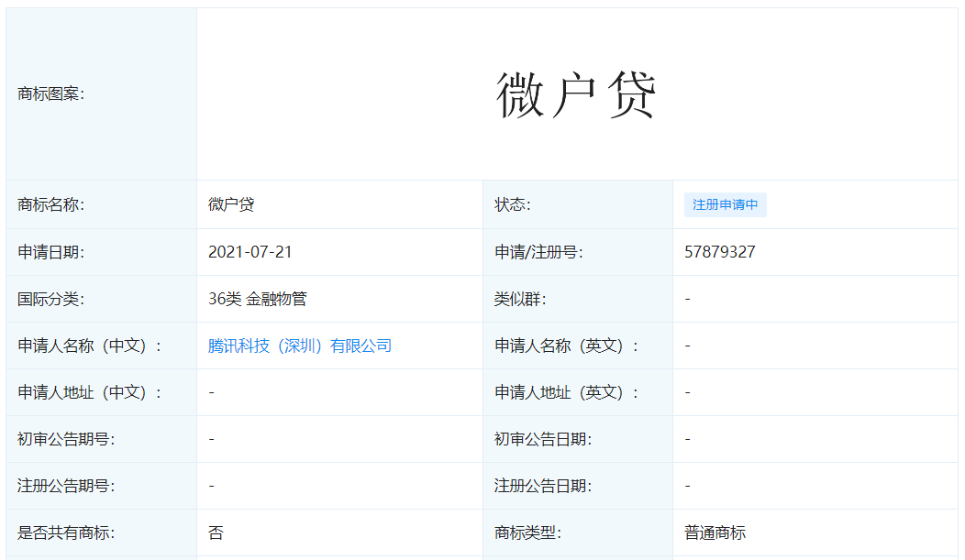Viewport: 965px width, 560px height.
Task: Click the 初审公告期号 label
Action: point(66,440)
